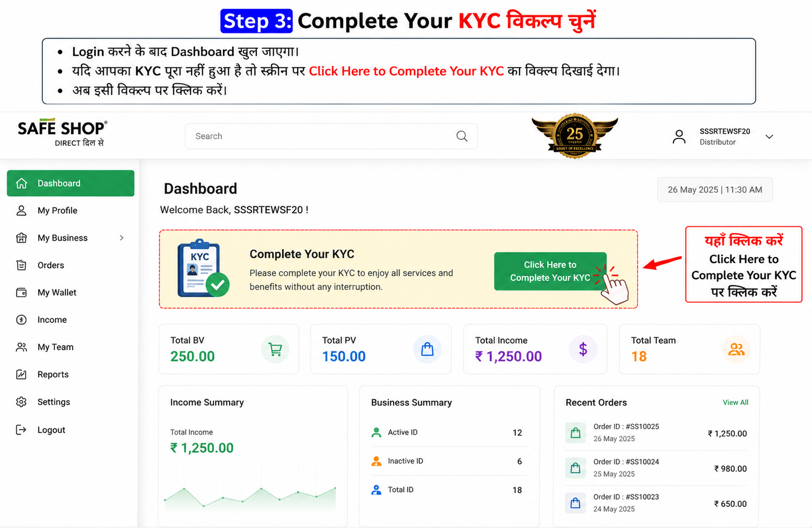This screenshot has width=812, height=528.
Task: Click the Dashboard home icon in sidebar
Action: (x=21, y=183)
